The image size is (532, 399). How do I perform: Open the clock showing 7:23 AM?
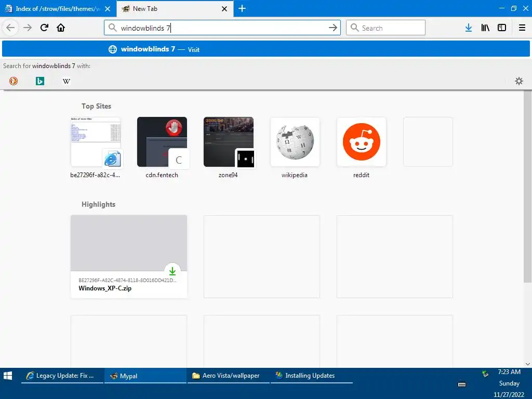pyautogui.click(x=509, y=372)
